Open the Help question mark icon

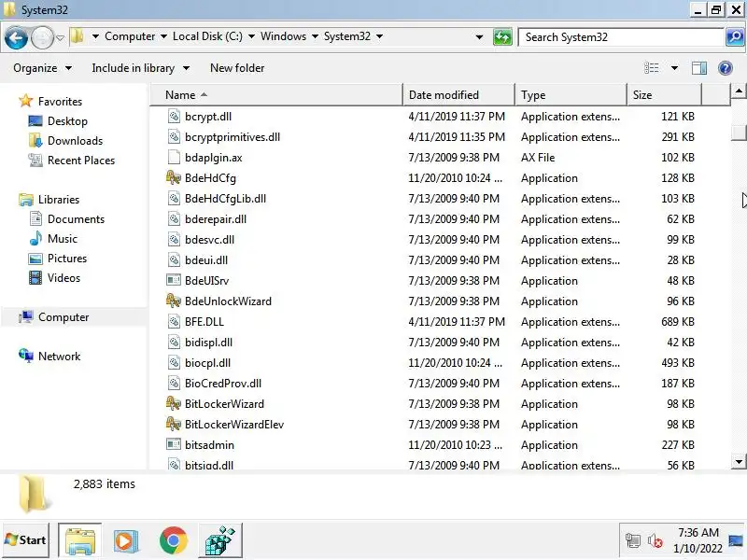(x=726, y=68)
